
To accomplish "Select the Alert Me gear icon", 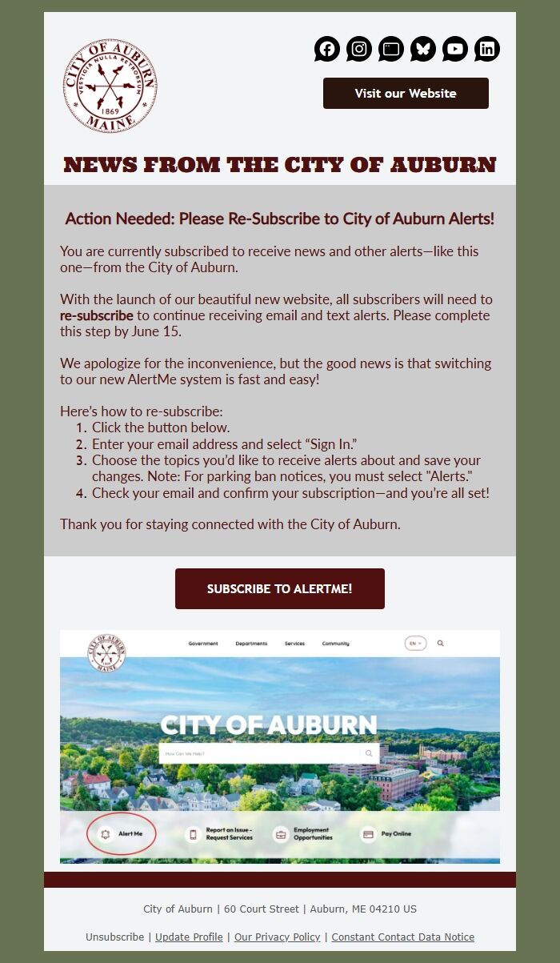I will pos(106,833).
